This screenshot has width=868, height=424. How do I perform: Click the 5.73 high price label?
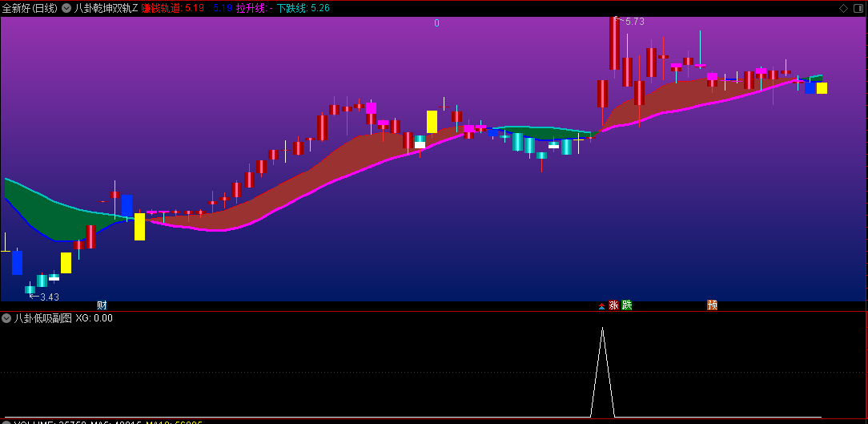tap(634, 22)
